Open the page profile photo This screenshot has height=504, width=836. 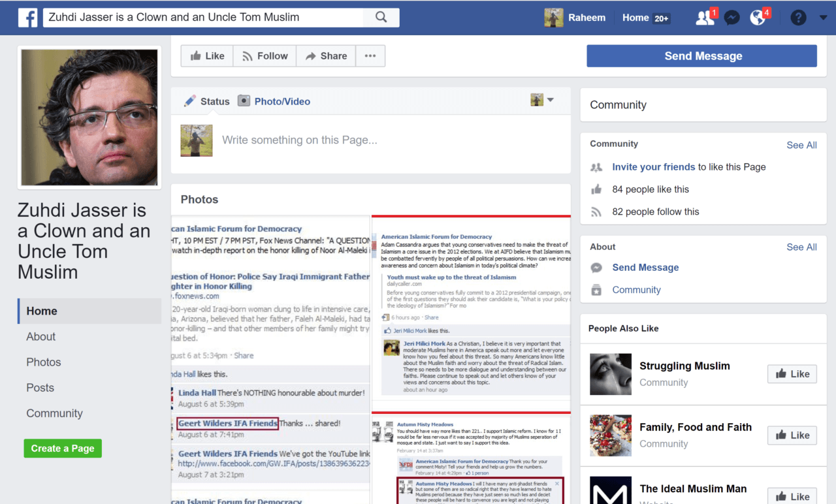89,118
